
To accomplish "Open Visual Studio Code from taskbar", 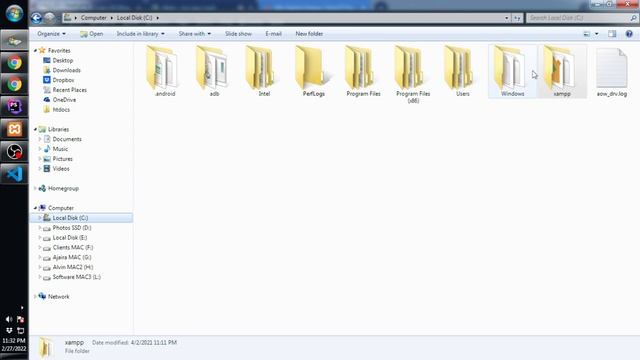I will 14,174.
